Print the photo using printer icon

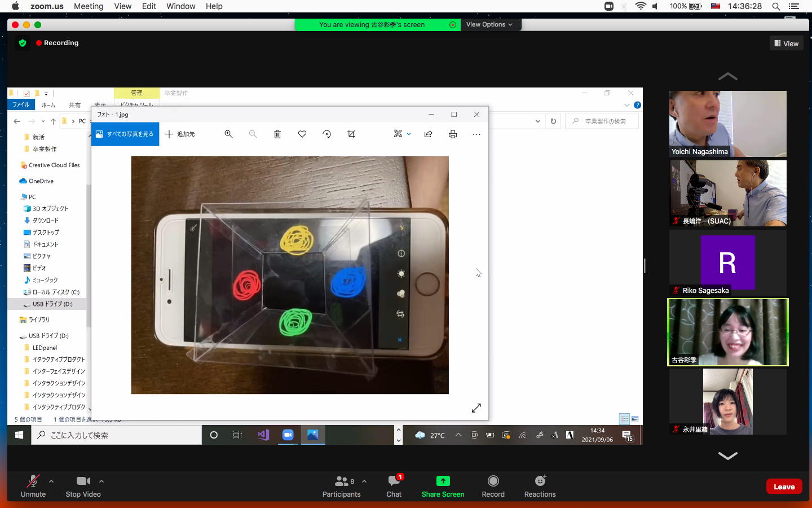[x=453, y=134]
